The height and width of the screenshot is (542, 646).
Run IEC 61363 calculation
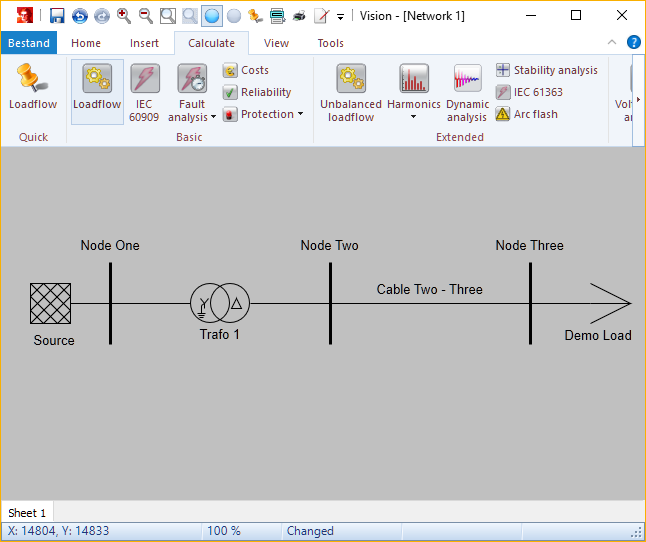529,92
